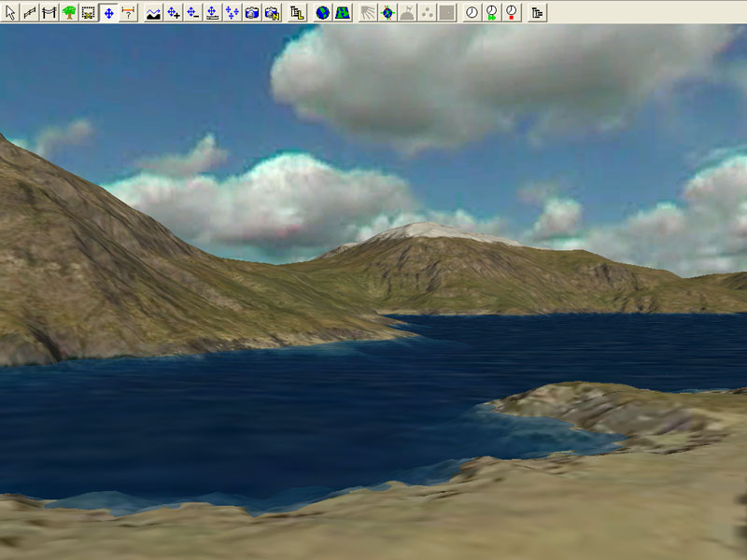Take a snapshot with the camera icon
This screenshot has width=747, height=560.
[x=251, y=12]
